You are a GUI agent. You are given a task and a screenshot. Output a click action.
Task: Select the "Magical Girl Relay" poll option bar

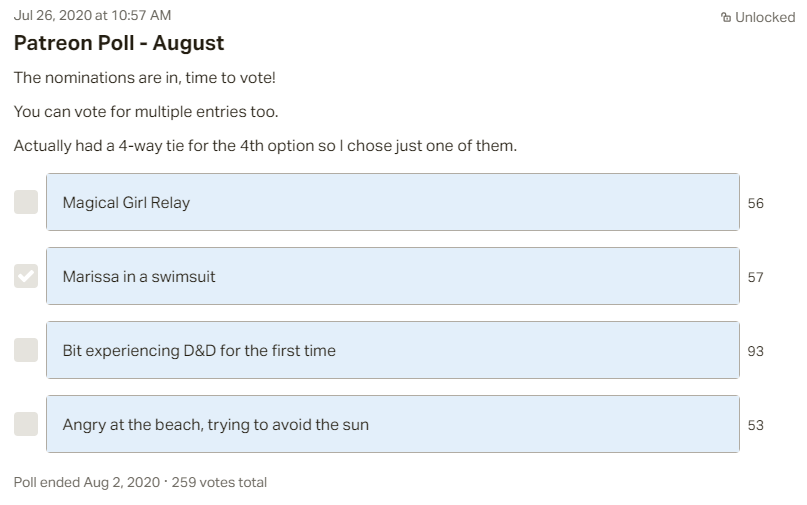392,202
